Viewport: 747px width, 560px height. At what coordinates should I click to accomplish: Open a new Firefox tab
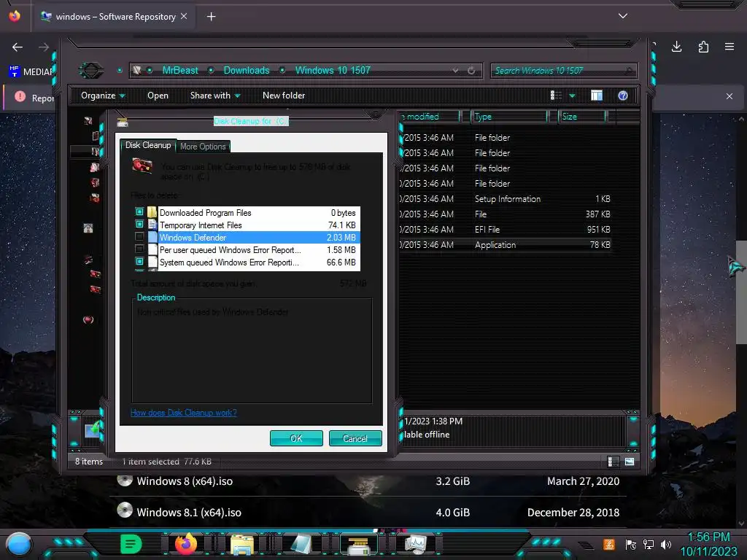pos(211,17)
